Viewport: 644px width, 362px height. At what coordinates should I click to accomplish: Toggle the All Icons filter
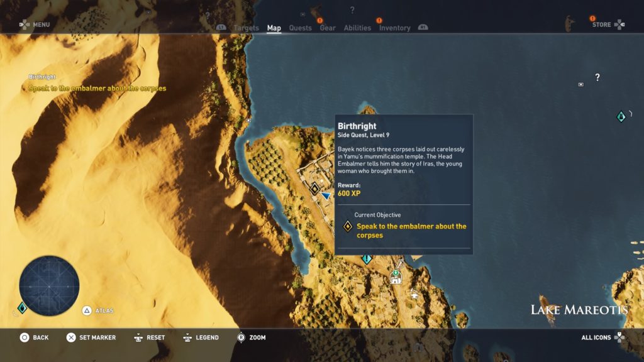click(x=602, y=337)
